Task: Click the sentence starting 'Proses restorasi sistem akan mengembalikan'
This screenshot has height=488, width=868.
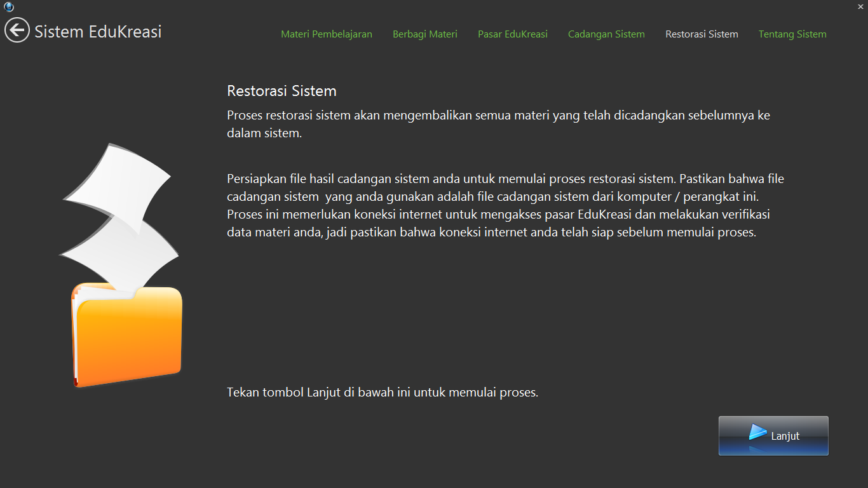Action: tap(499, 125)
